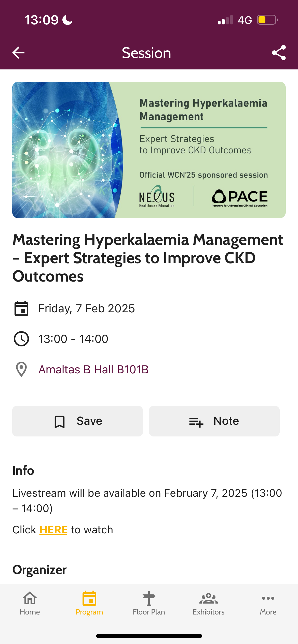Open Amaltas B Hall B101B location

pos(93,369)
